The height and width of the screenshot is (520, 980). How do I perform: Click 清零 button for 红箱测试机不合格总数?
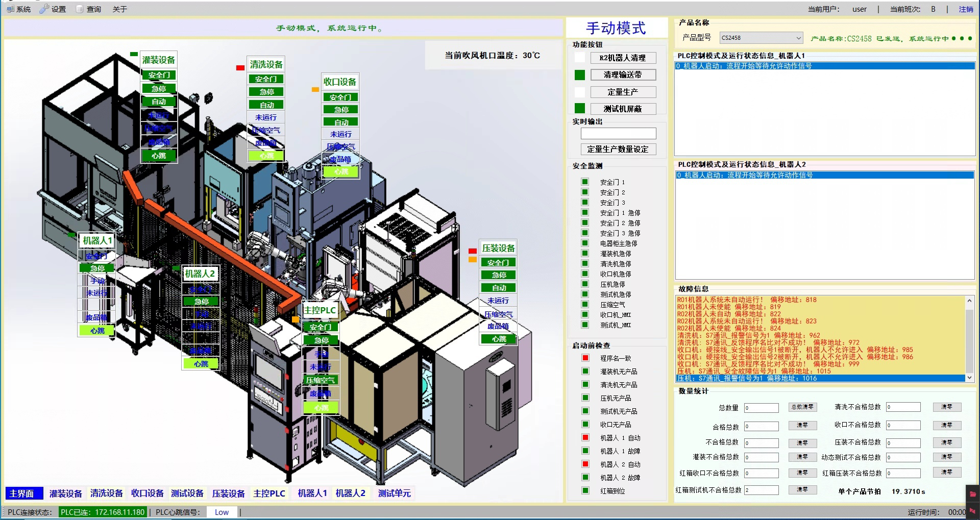click(x=802, y=489)
